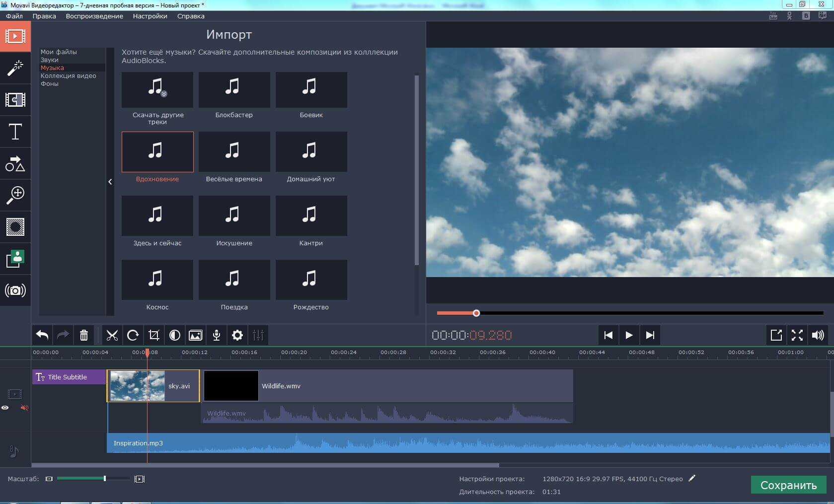Viewport: 834px width, 504px height.
Task: Open the Titles text tab
Action: pyautogui.click(x=15, y=132)
